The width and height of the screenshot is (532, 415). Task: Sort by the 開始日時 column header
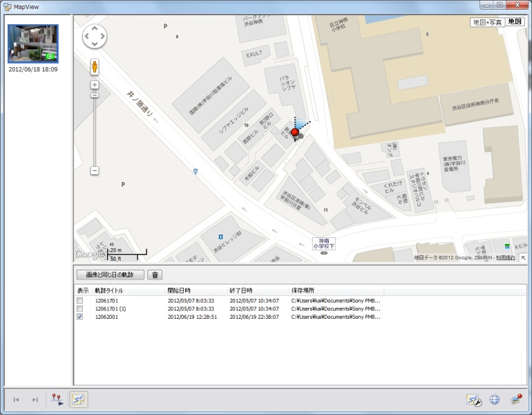[196, 290]
